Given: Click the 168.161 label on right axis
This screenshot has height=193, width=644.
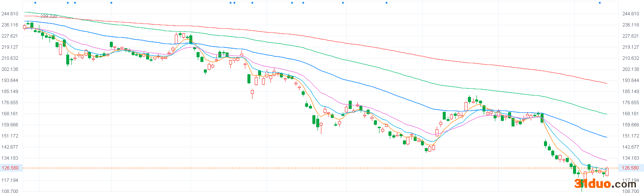Looking at the screenshot, I should point(631,114).
